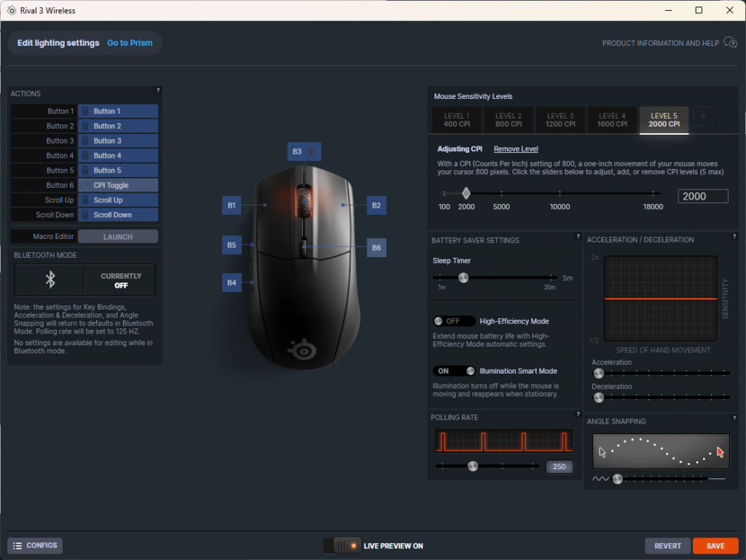
Task: Open Button 6 CPI Toggle binding
Action: pos(118,186)
